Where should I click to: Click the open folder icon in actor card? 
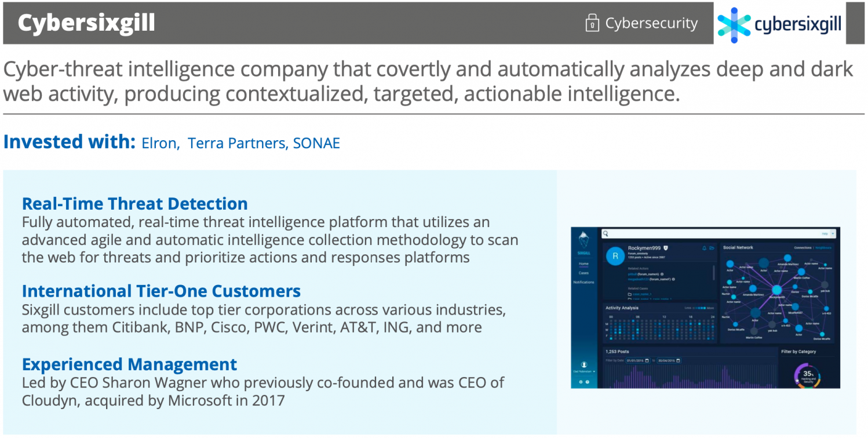tap(712, 248)
